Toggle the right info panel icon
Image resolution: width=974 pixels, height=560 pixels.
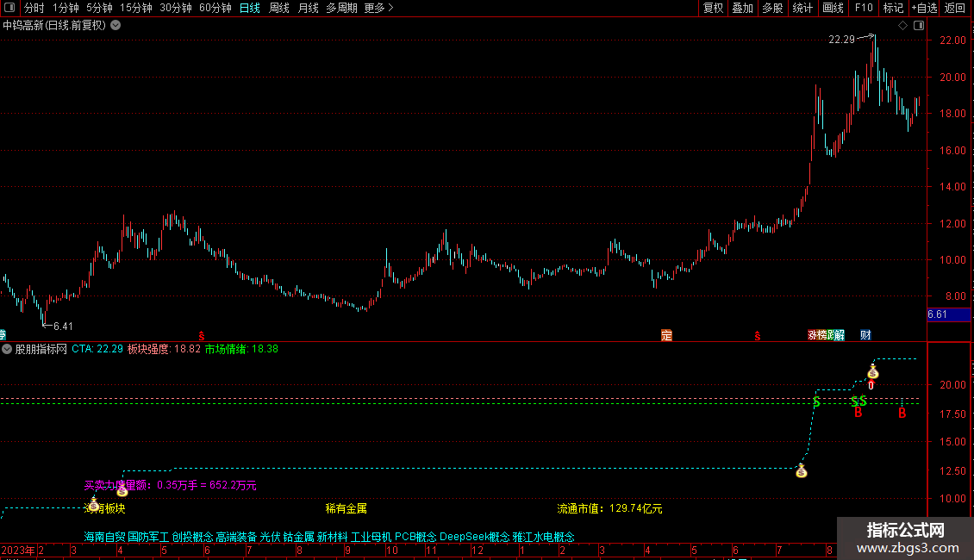(x=919, y=26)
